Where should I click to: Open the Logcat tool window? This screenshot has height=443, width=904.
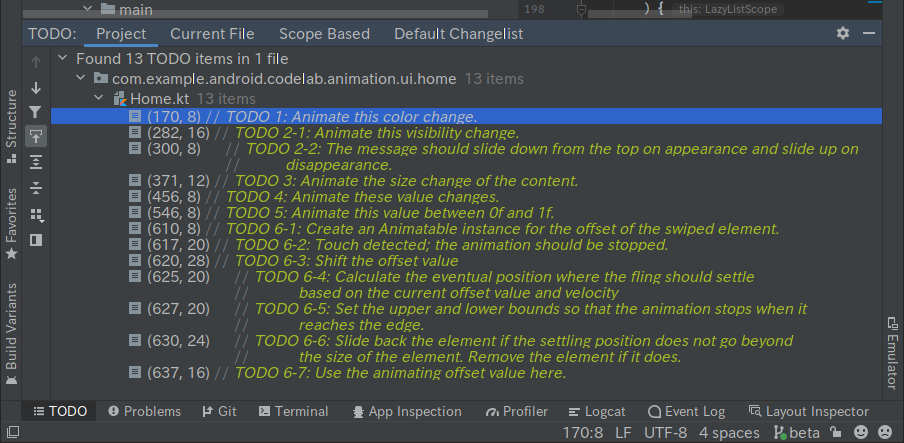596,411
